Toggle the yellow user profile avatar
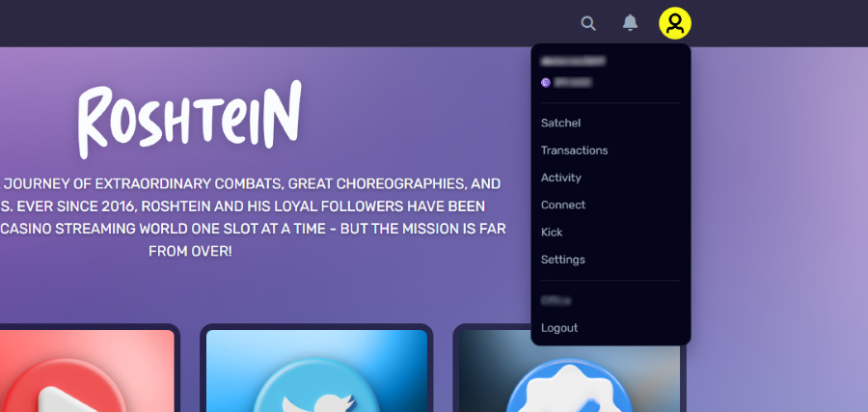Viewport: 868px width, 412px height. click(x=675, y=23)
